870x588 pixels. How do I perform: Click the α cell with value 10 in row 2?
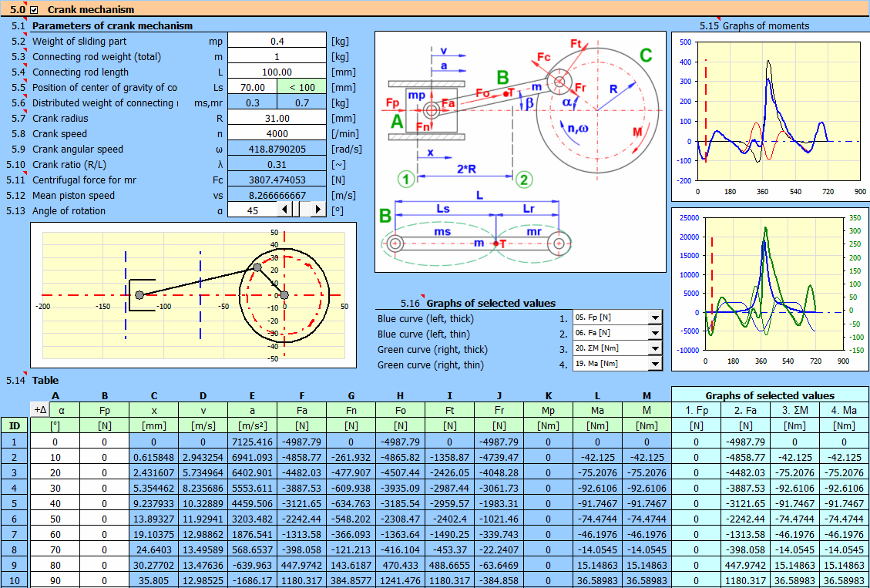tap(55, 457)
